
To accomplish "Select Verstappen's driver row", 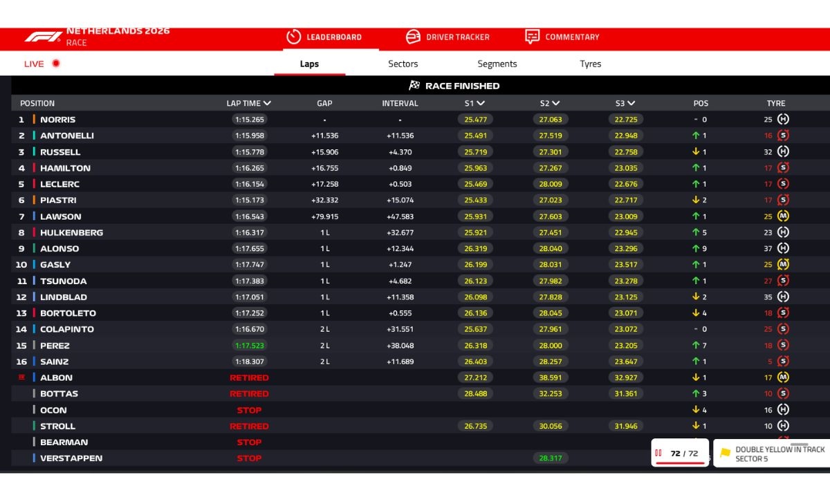I will [421, 458].
